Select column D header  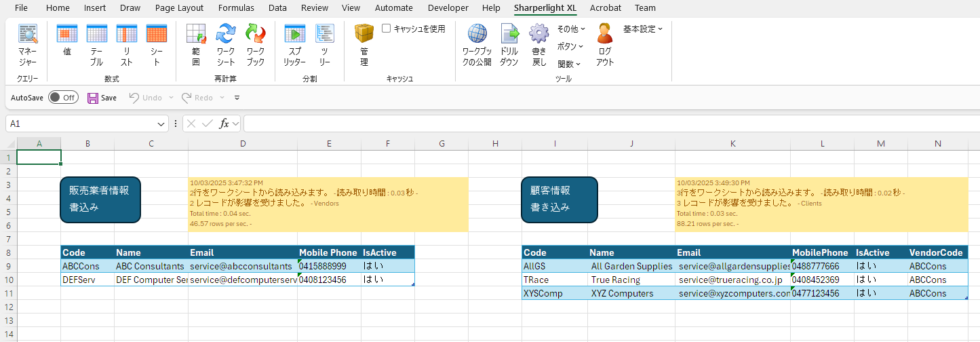coord(243,143)
